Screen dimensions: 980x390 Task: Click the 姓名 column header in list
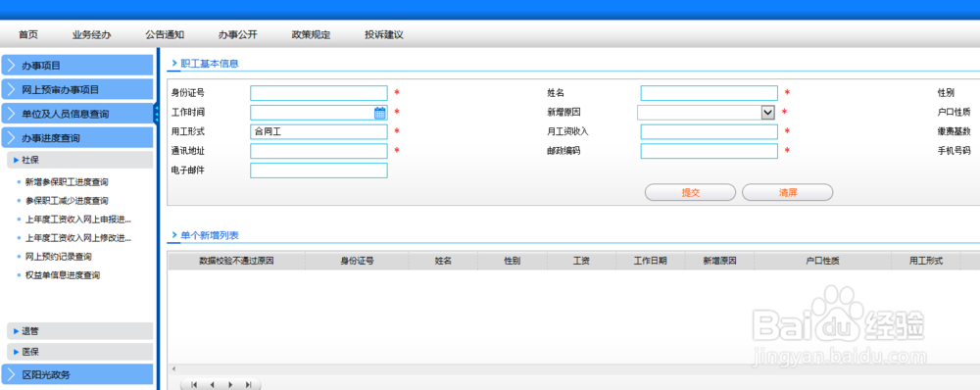(443, 261)
